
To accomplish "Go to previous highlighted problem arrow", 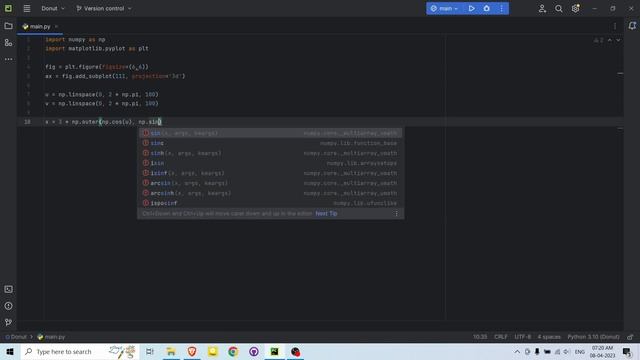I will click(610, 40).
